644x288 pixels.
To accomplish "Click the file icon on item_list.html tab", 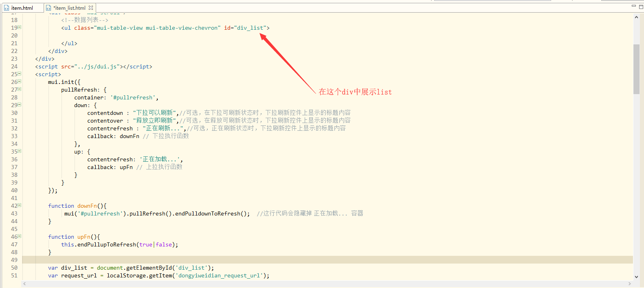I will [48, 8].
